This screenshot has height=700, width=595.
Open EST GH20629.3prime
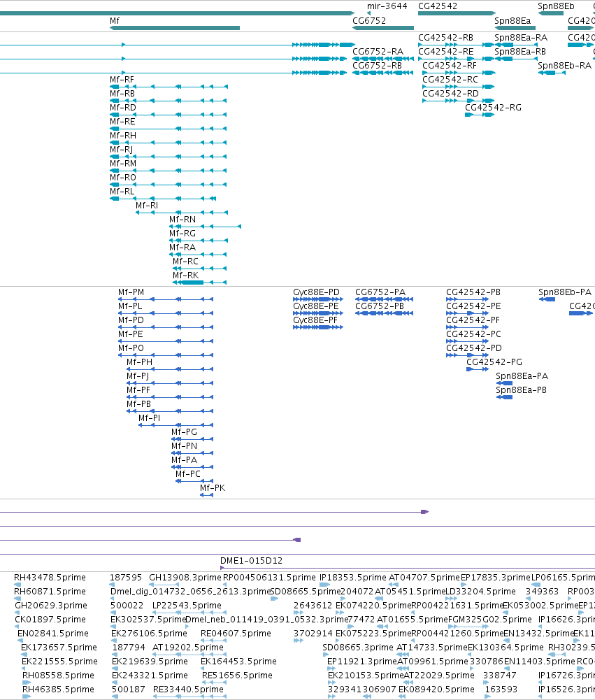[51, 606]
